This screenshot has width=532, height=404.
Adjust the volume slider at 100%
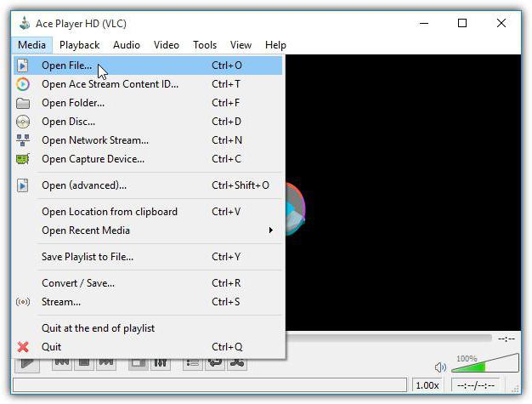(485, 363)
